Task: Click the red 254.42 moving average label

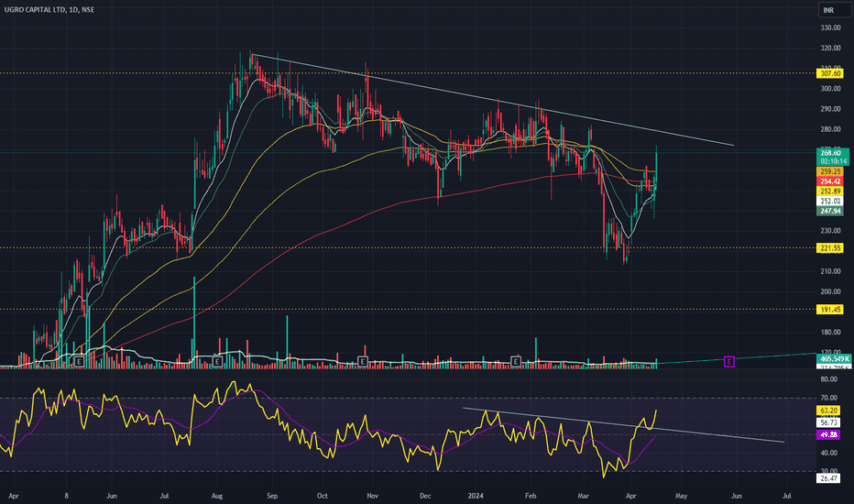Action: [830, 181]
